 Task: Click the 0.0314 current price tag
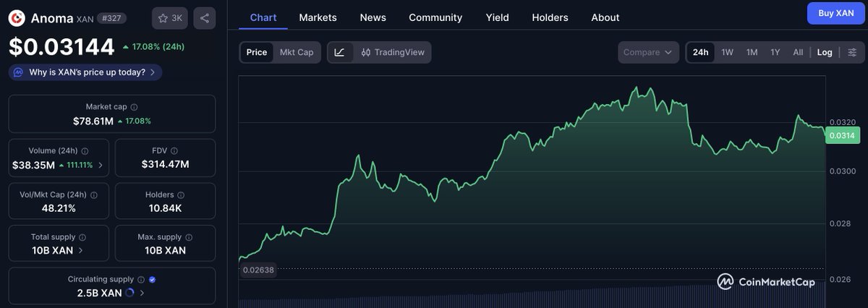[841, 136]
